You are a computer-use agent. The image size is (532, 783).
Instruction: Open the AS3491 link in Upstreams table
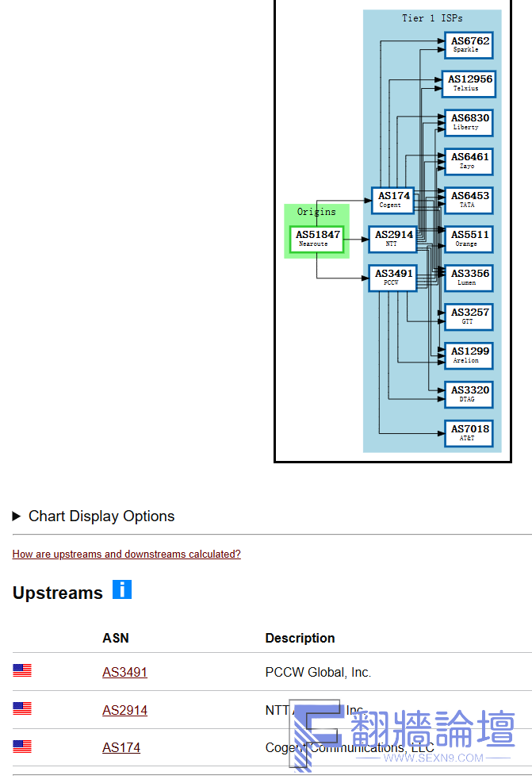(124, 673)
